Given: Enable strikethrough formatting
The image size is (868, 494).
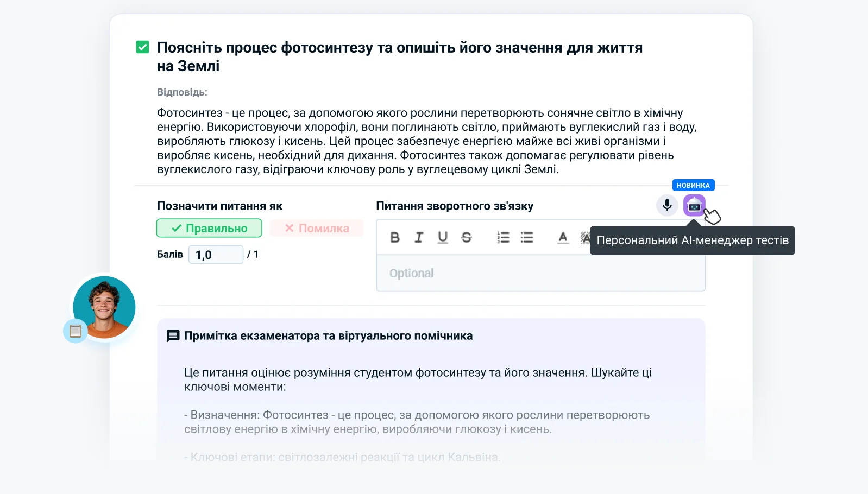Looking at the screenshot, I should click(x=467, y=237).
